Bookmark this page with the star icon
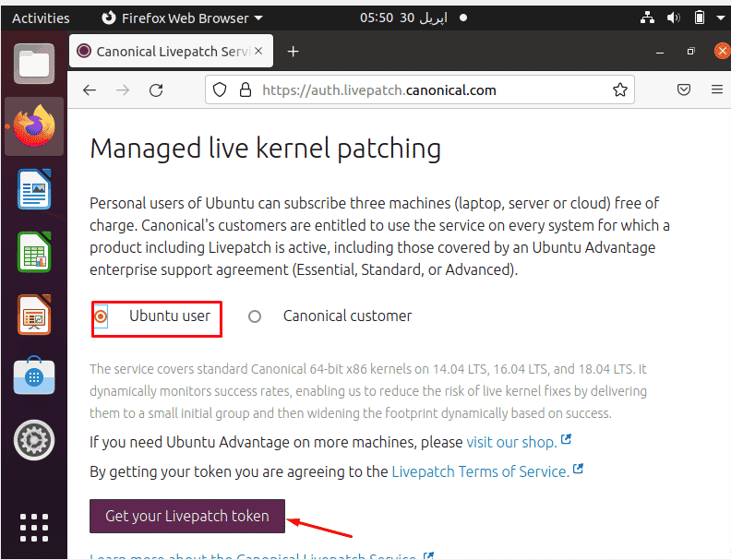731x560 pixels. pyautogui.click(x=619, y=89)
